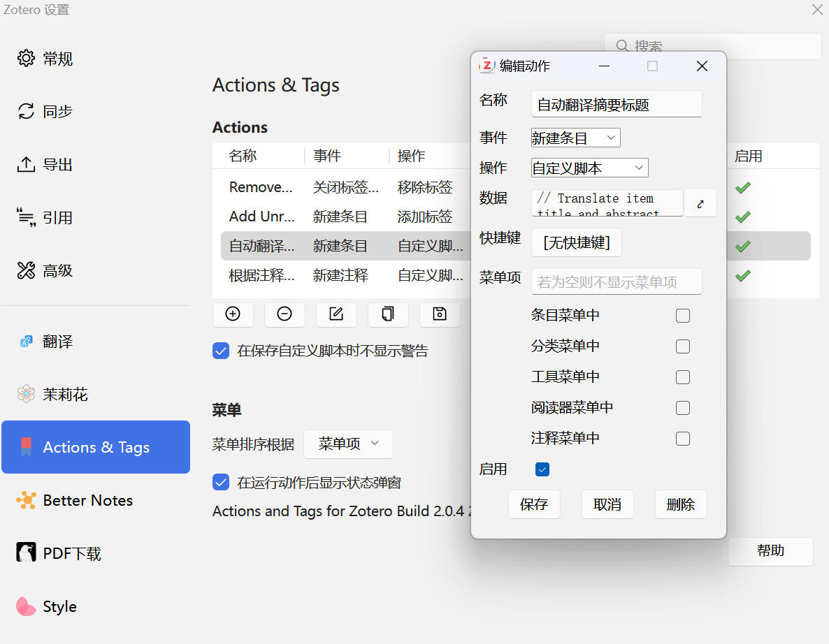Open the 操作 dropdown showing 自定义脚本
This screenshot has height=644, width=829.
(x=589, y=168)
